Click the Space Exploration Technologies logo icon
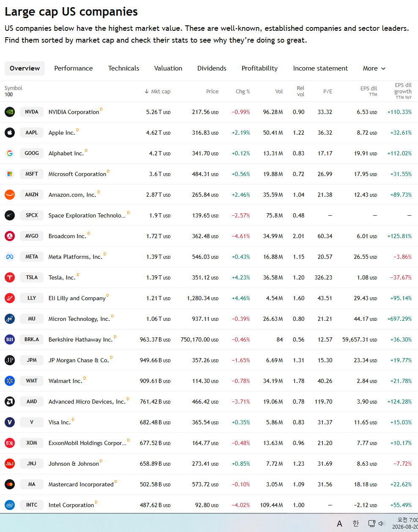 10,215
